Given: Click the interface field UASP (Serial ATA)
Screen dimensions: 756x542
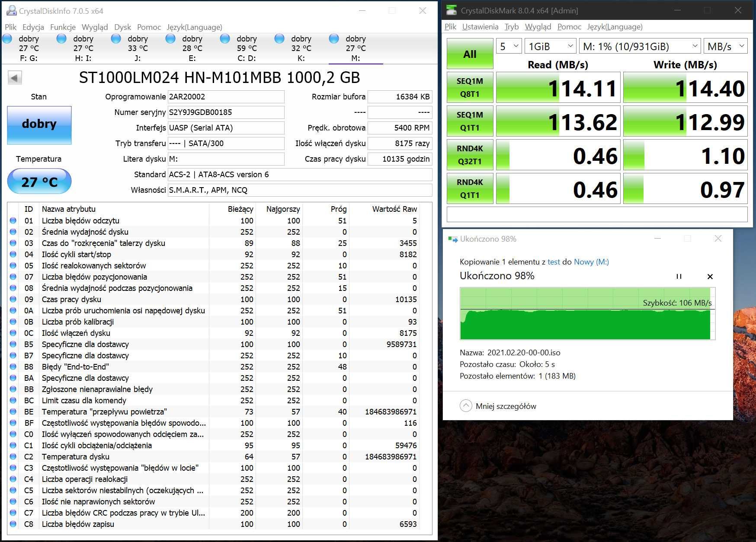Looking at the screenshot, I should point(226,128).
